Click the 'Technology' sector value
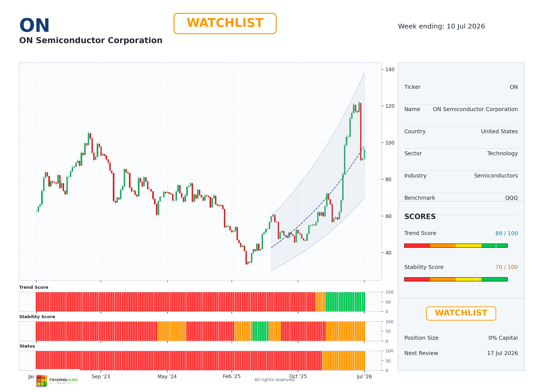 coord(502,154)
